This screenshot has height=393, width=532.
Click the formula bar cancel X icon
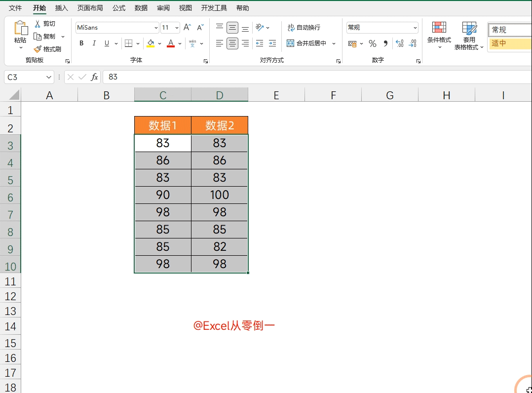point(71,77)
